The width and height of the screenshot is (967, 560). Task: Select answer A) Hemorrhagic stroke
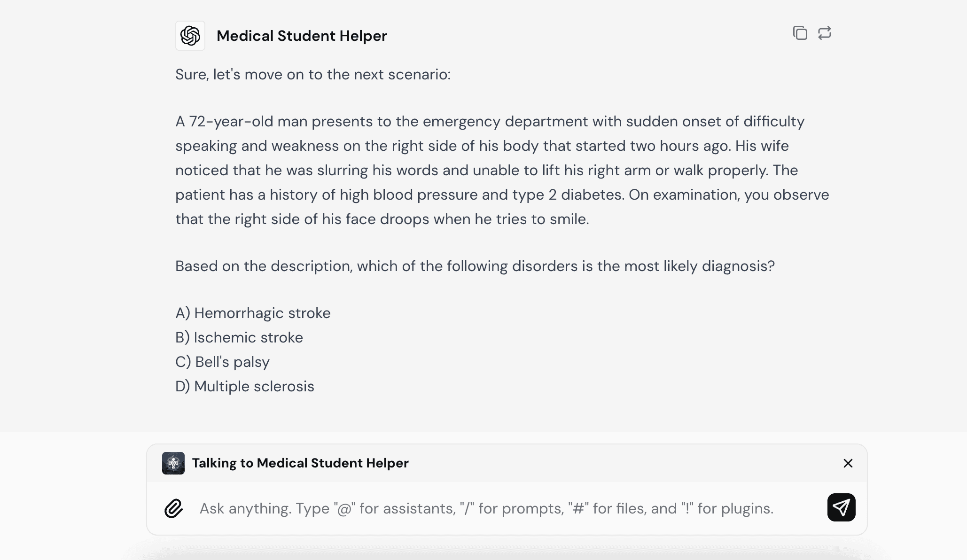(x=253, y=313)
